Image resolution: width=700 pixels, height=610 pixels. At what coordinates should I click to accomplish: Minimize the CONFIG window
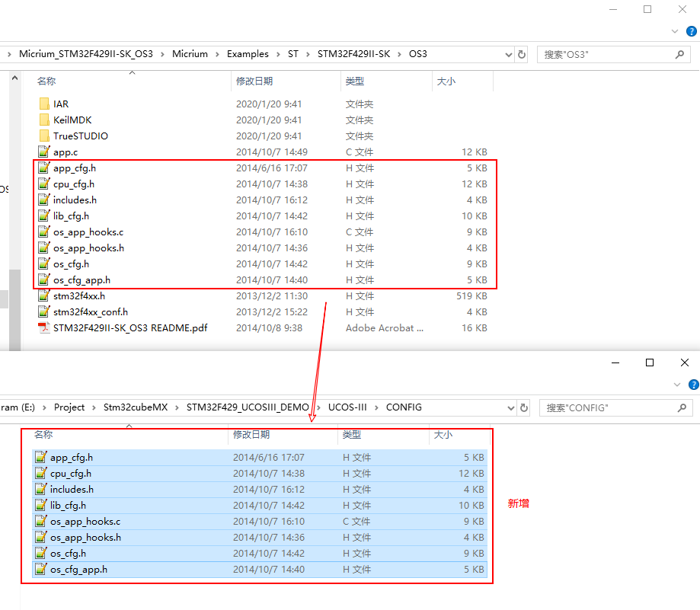[x=615, y=362]
